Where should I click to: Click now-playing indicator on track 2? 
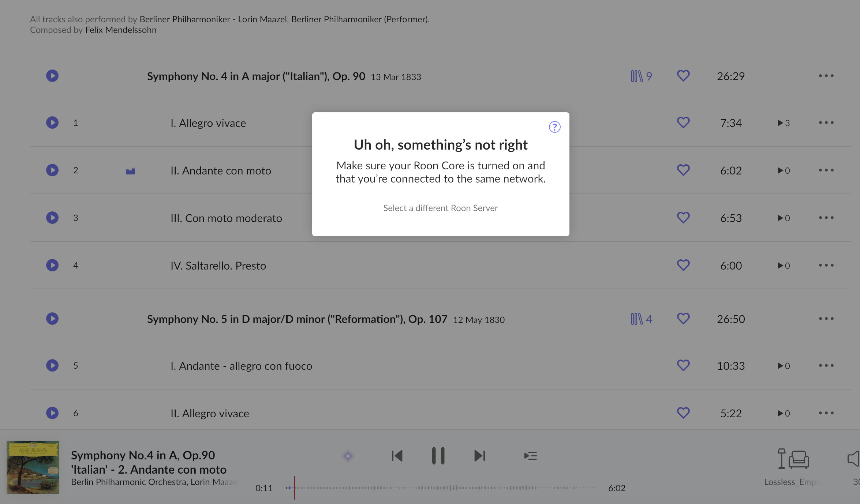click(x=130, y=171)
